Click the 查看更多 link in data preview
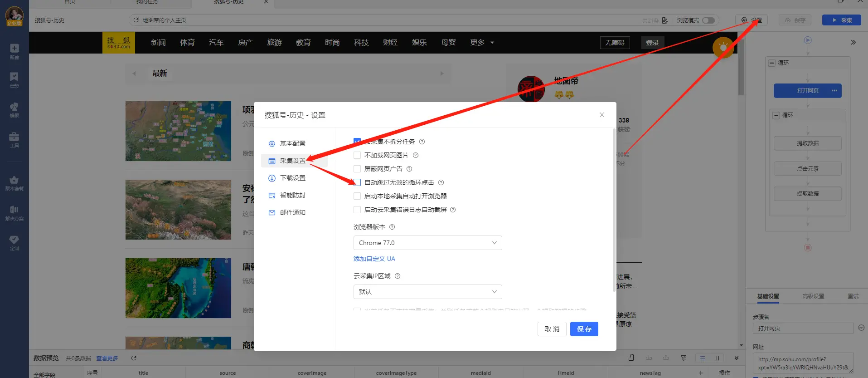Image resolution: width=868 pixels, height=378 pixels. point(107,358)
